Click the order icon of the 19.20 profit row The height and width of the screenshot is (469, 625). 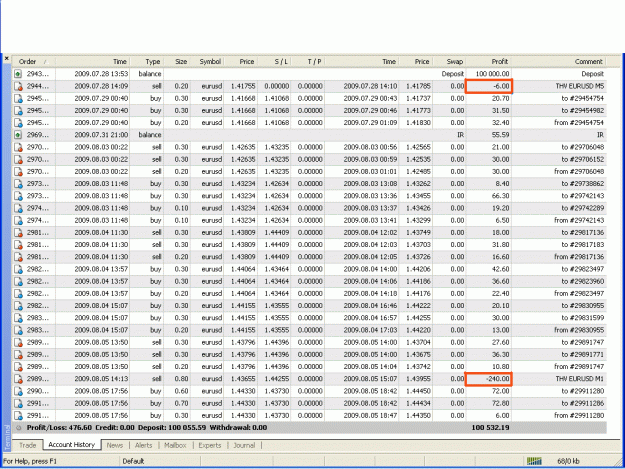click(18, 208)
